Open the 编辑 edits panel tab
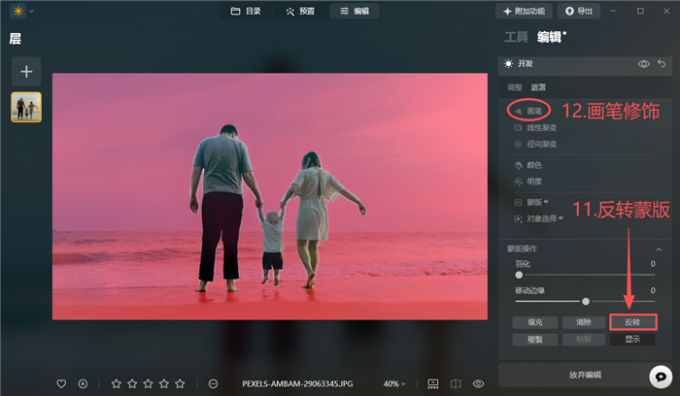 coord(551,37)
